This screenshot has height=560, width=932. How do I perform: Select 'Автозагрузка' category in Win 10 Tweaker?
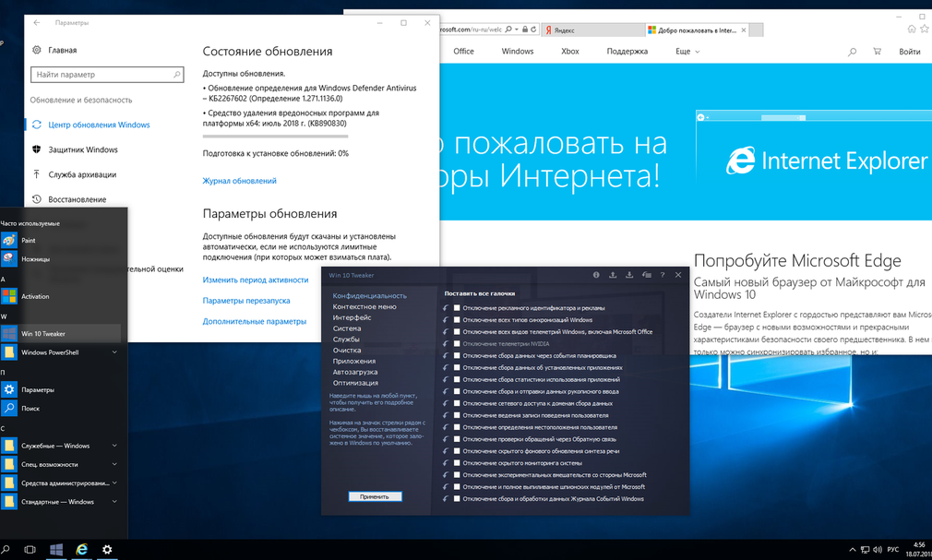(355, 372)
